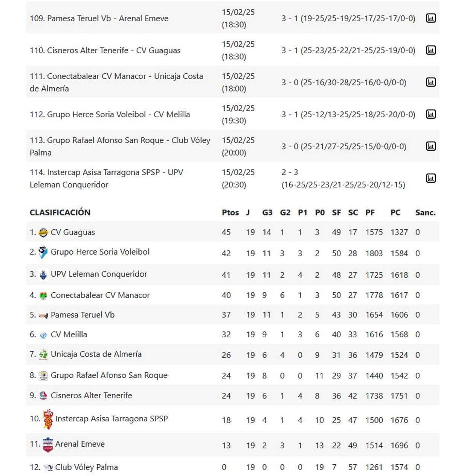Select the CLASIFICACIÓN heading
The height and width of the screenshot is (476, 452).
(60, 212)
